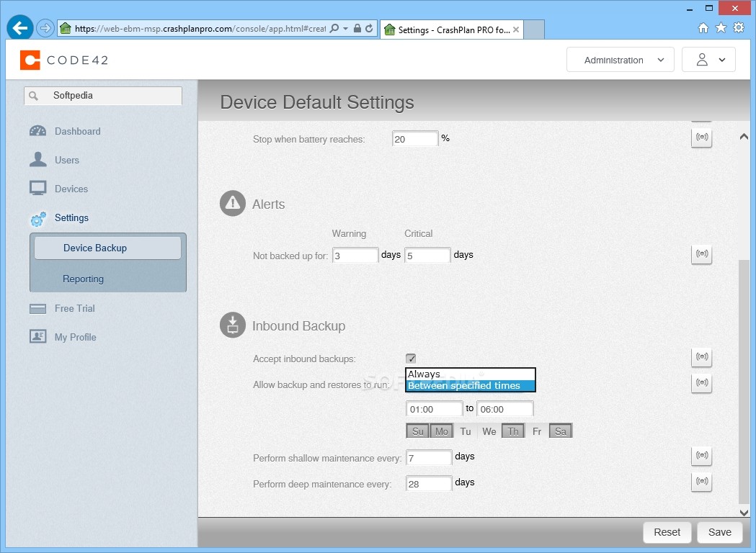Viewport: 756px width, 553px height.
Task: Select the Always option in the list
Action: tap(470, 374)
